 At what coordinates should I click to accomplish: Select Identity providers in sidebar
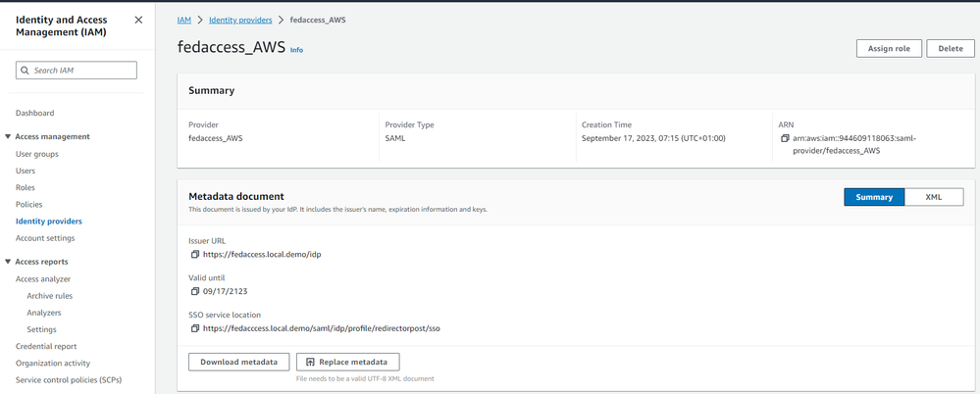49,222
